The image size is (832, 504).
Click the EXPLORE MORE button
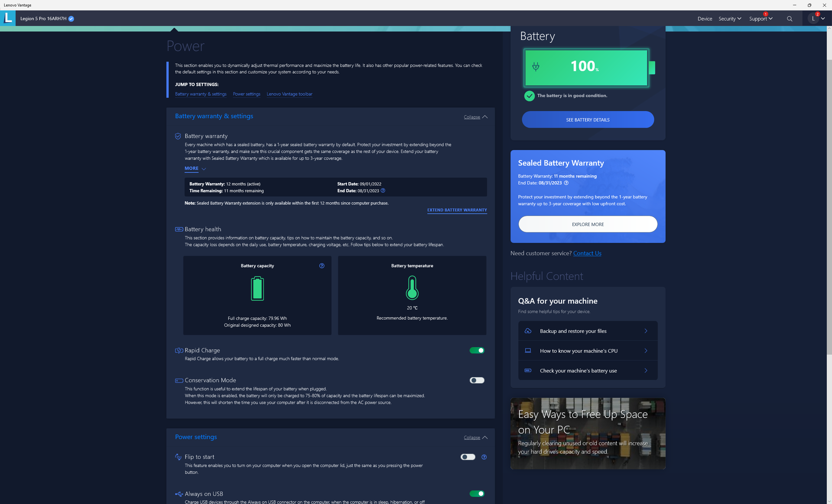588,224
